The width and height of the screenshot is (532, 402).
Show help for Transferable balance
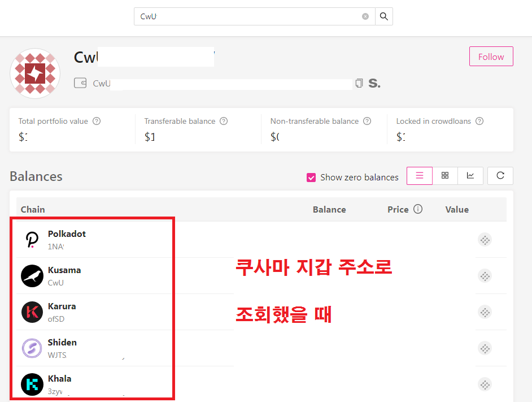tap(224, 121)
